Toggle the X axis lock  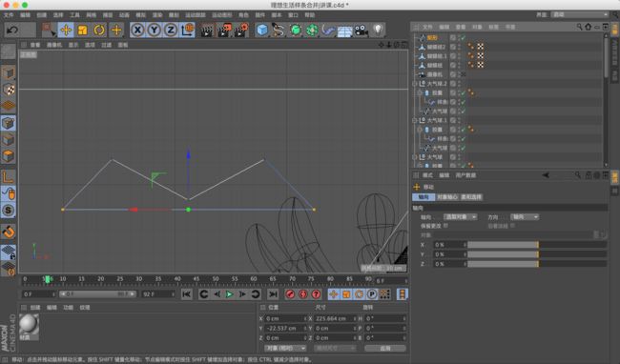[x=137, y=30]
